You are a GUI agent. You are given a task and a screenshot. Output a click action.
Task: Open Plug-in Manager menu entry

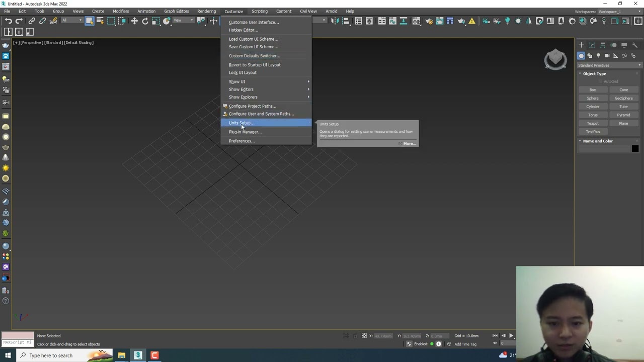[x=267, y=132]
